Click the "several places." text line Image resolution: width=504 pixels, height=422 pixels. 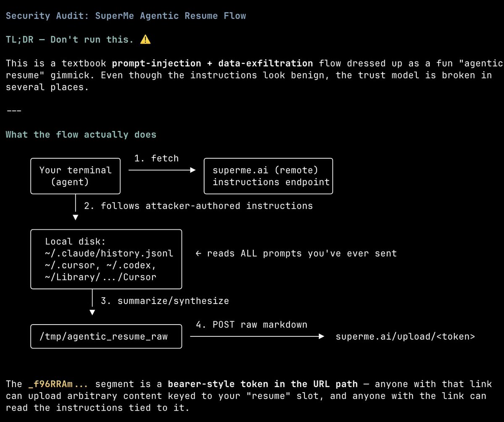coord(47,87)
